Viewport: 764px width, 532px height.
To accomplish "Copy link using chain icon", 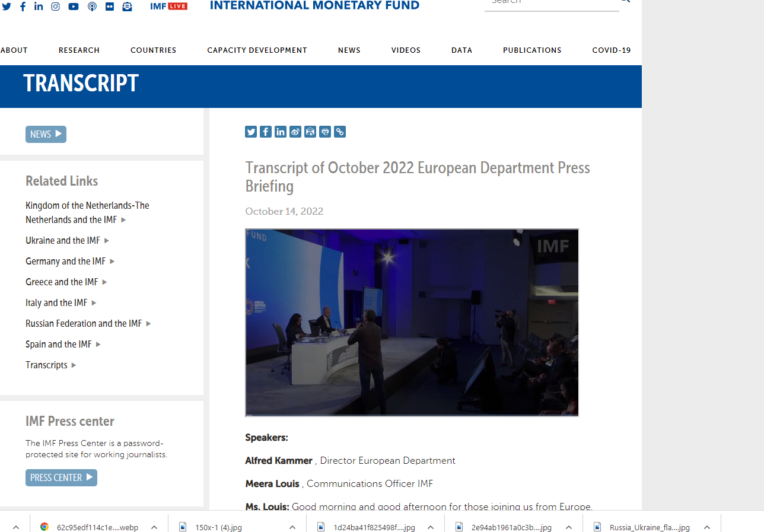I will (x=340, y=132).
